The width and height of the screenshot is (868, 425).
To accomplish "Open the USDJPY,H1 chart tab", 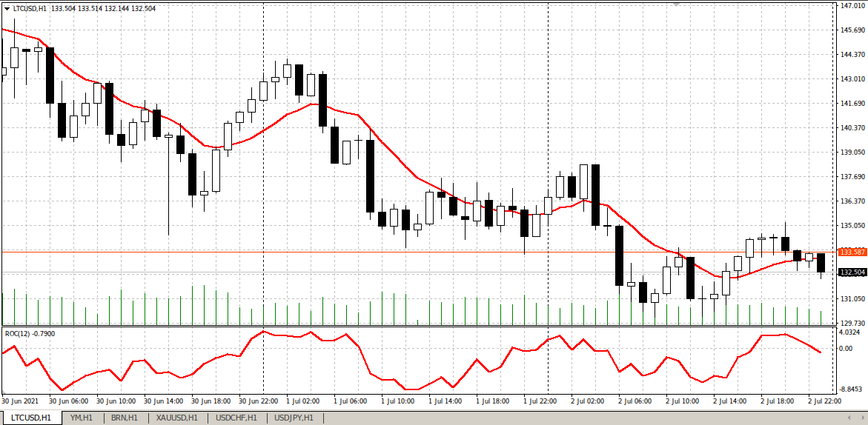I will [x=294, y=418].
